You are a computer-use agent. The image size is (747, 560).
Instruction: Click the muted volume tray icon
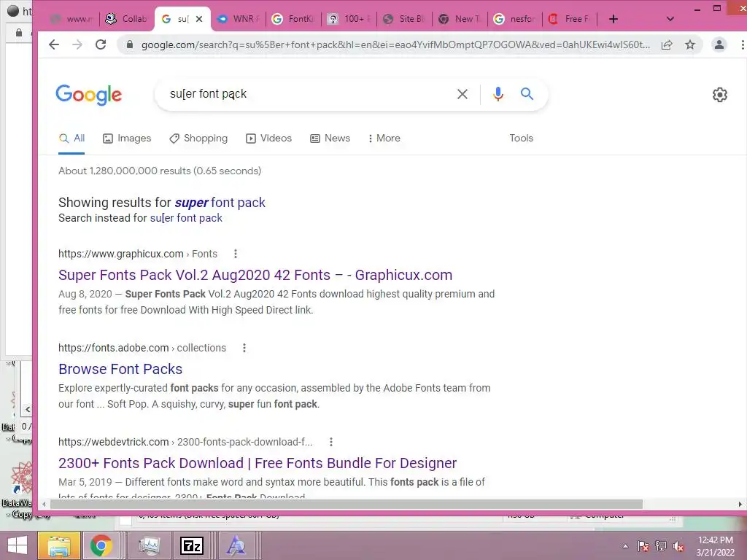click(678, 546)
